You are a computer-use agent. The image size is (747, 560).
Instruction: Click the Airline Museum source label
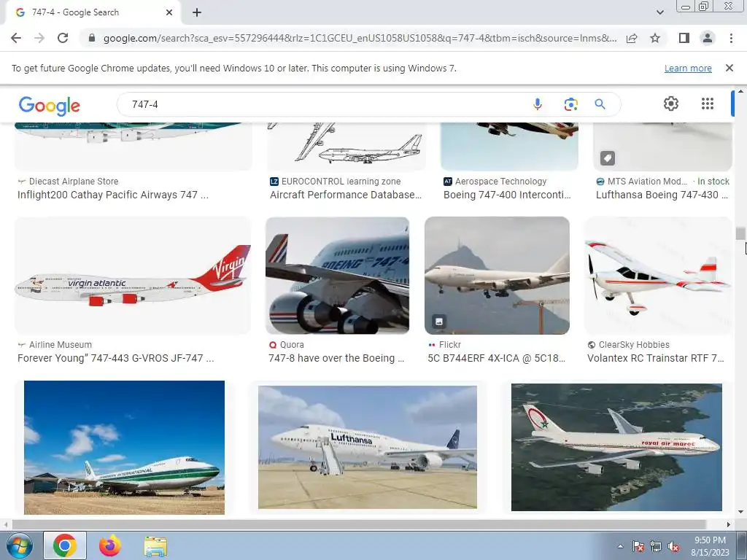60,345
